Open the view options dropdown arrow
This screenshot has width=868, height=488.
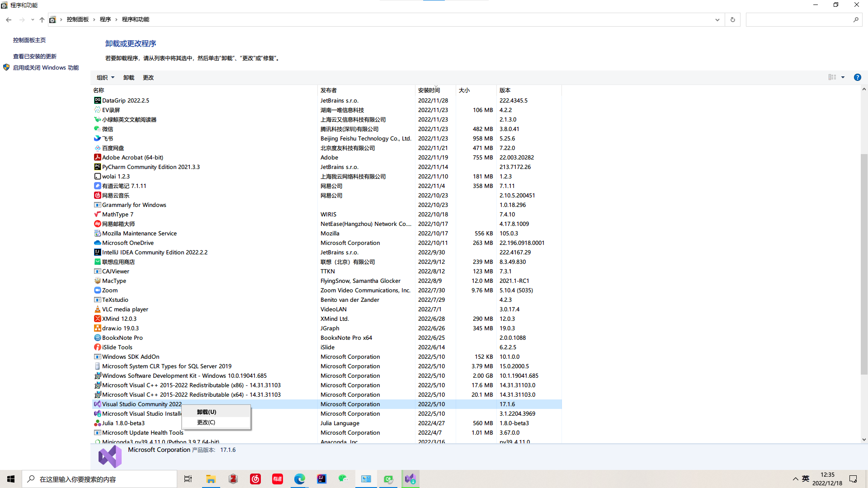click(843, 77)
